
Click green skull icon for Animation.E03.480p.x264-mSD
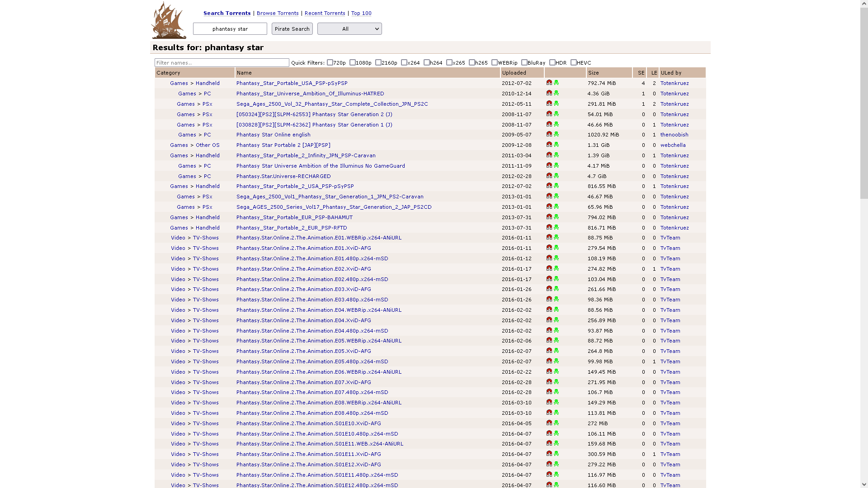click(557, 299)
